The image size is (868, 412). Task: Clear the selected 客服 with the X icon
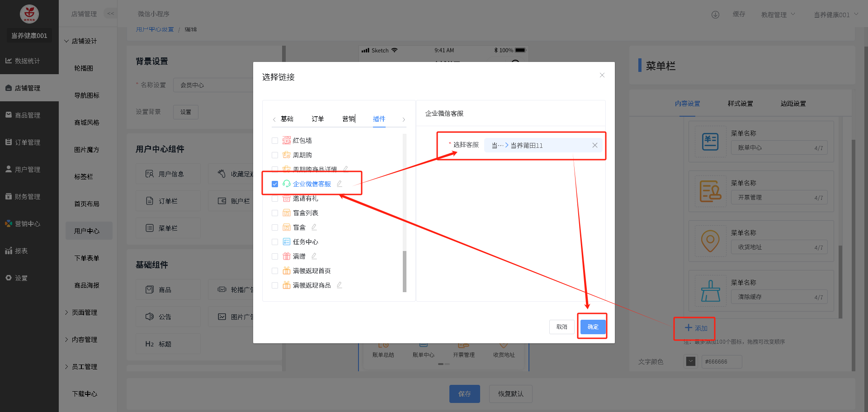(594, 145)
